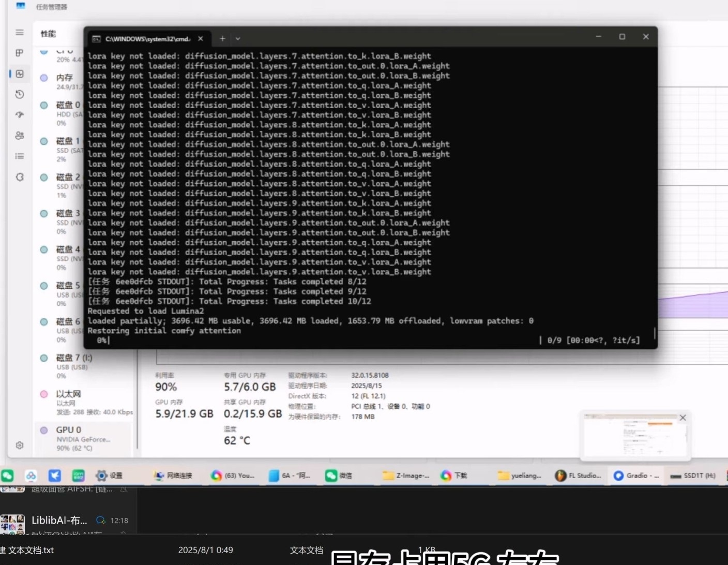This screenshot has width=728, height=565.
Task: Switch to FL Studio from taskbar
Action: [x=578, y=475]
